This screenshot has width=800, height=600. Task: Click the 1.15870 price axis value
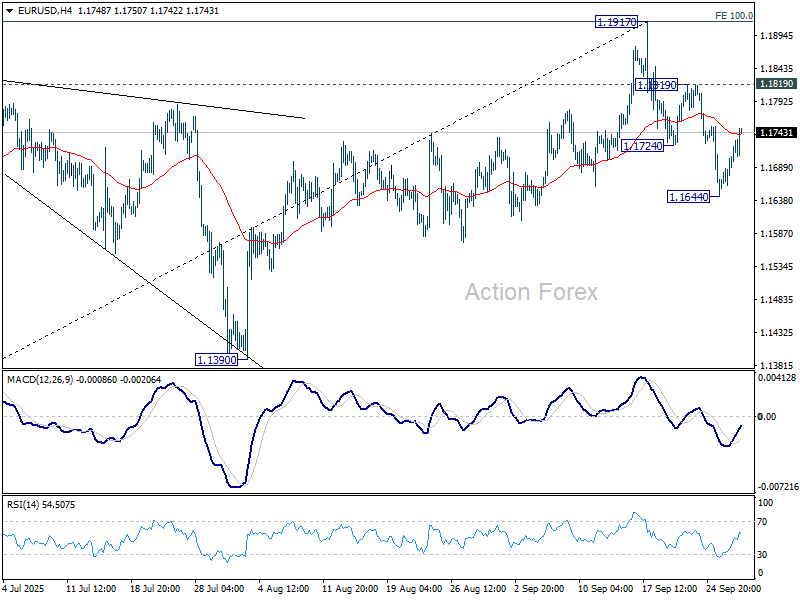tap(776, 234)
